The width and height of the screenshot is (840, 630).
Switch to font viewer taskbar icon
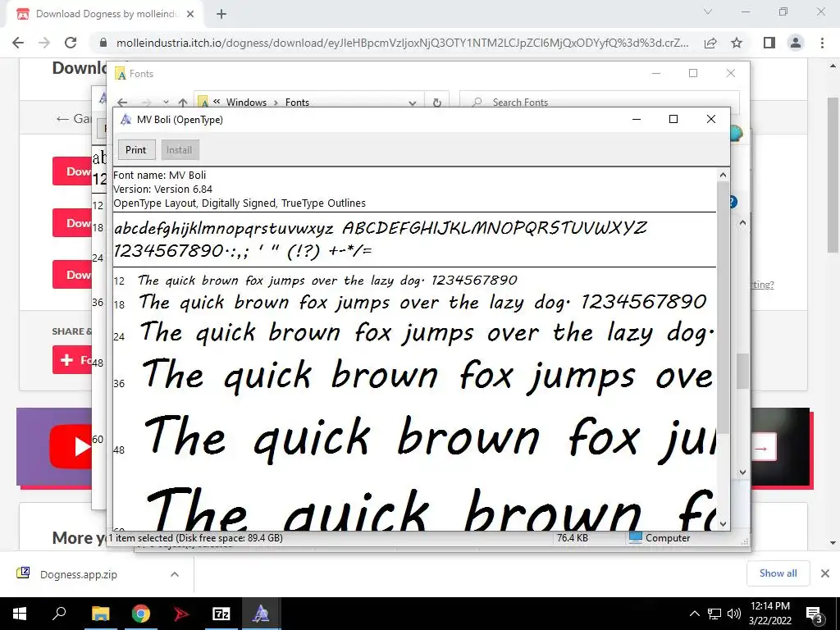(x=262, y=614)
